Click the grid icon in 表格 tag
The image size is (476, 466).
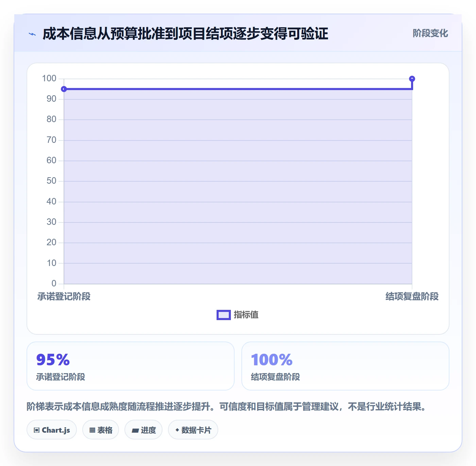coord(92,430)
